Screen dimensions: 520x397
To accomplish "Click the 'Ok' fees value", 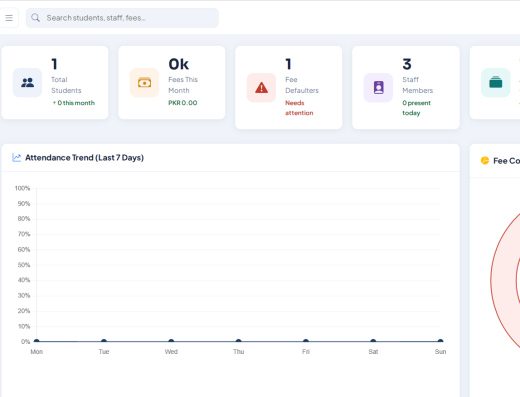I will tap(179, 64).
